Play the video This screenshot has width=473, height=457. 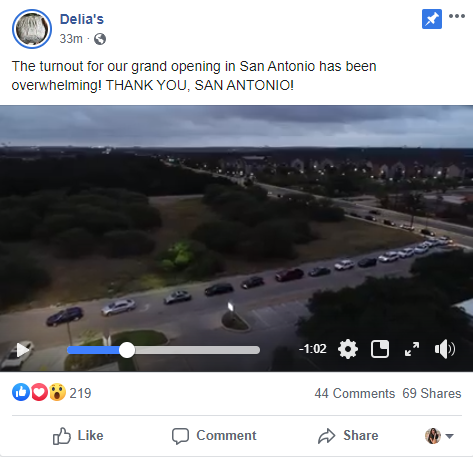(x=23, y=350)
